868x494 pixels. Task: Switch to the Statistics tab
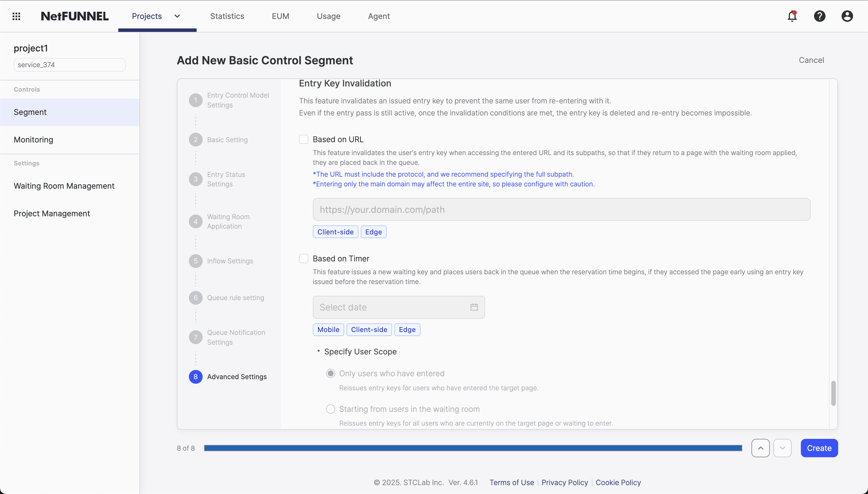pos(227,16)
